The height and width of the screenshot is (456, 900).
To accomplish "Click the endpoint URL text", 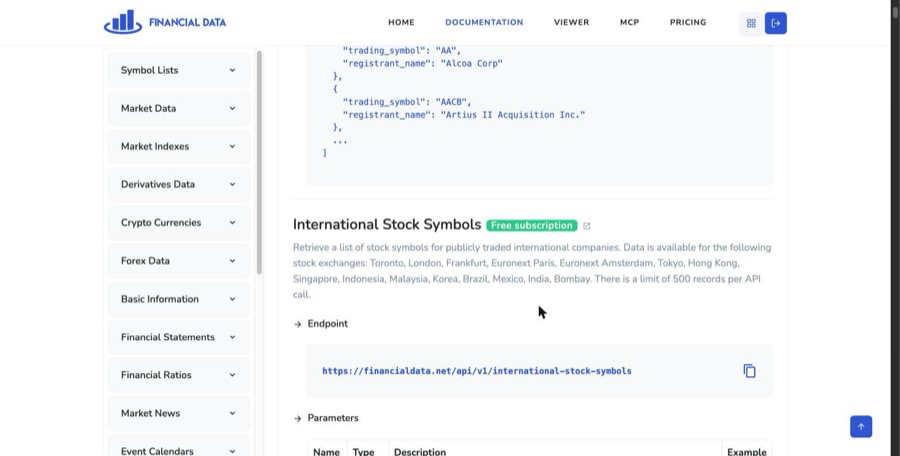I will point(476,371).
